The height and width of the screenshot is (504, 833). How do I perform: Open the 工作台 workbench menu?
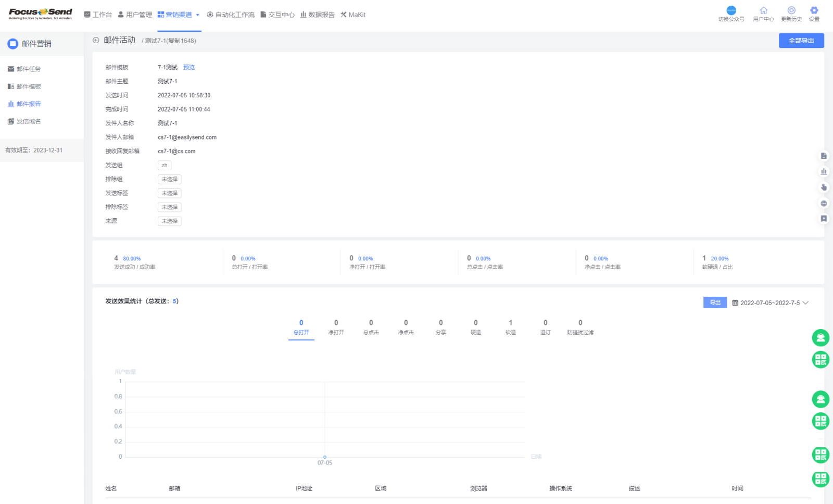tap(98, 15)
